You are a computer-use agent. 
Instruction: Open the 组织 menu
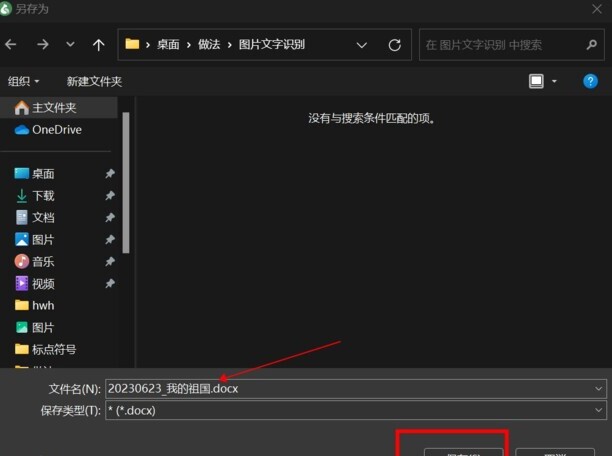[23, 81]
